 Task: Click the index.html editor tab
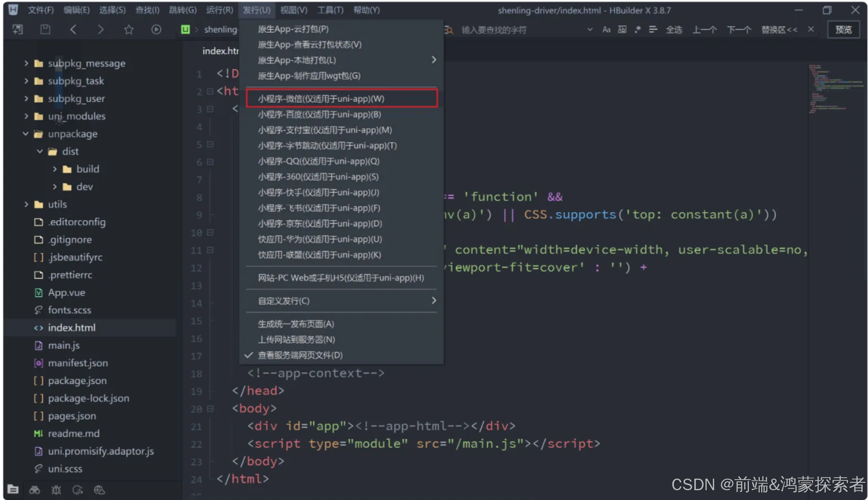point(221,51)
